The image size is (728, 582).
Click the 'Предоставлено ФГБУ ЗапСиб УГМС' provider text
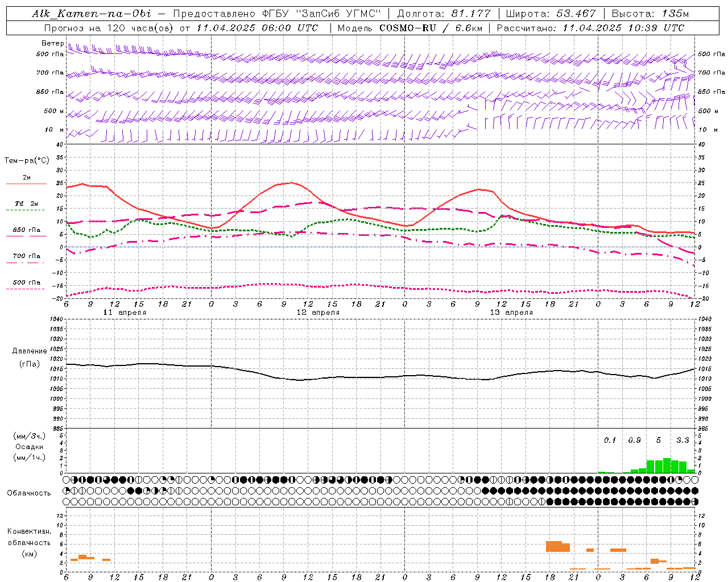(276, 14)
